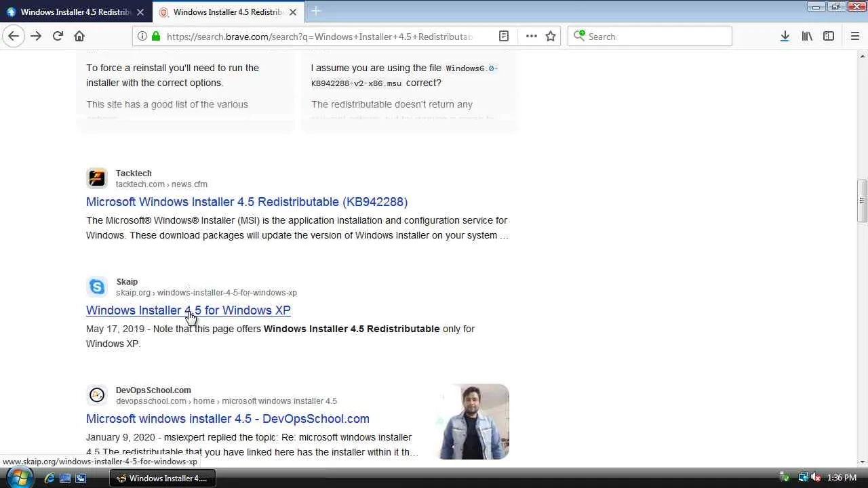The width and height of the screenshot is (868, 488).
Task: Click the Tacktech site favicon
Action: point(97,178)
